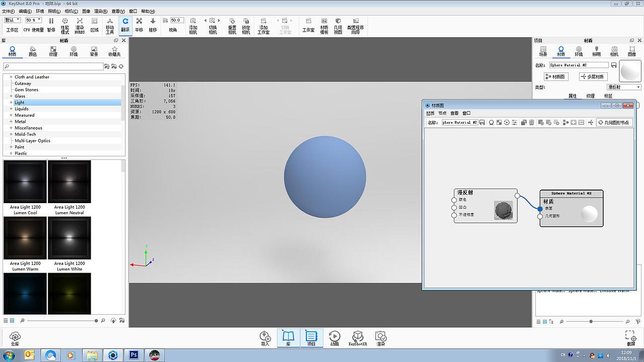644x362 pixels.
Task: Switch to Lighting (照明) project tab
Action: (x=597, y=51)
